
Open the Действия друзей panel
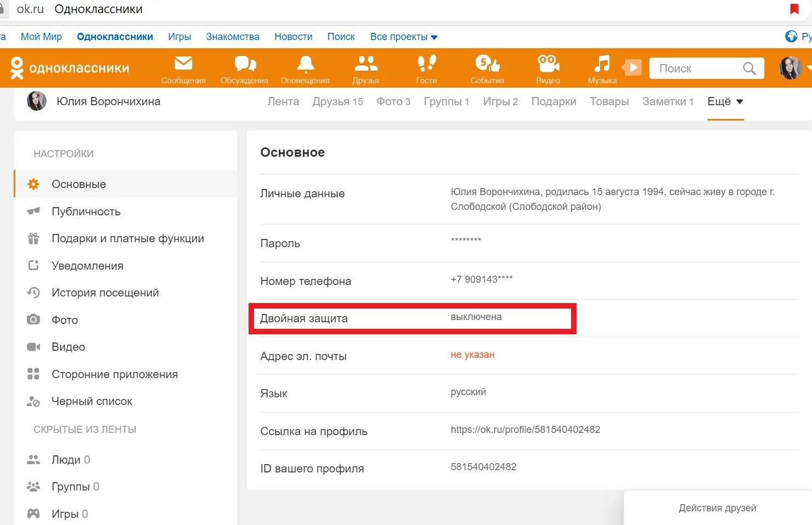click(x=717, y=508)
